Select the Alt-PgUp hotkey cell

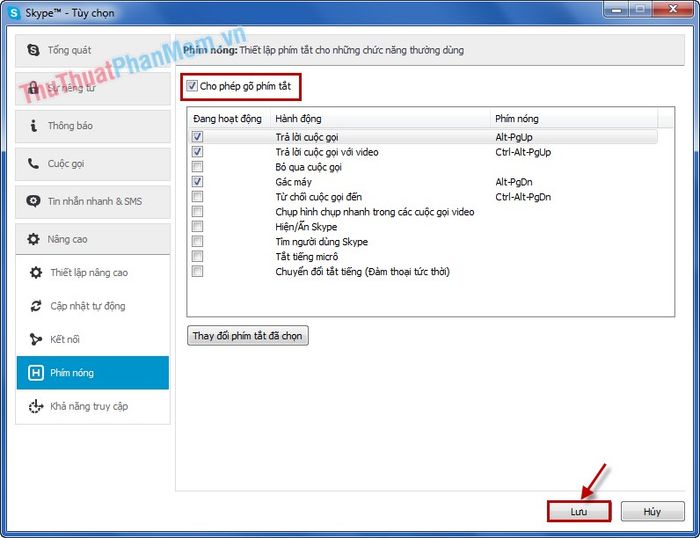514,137
